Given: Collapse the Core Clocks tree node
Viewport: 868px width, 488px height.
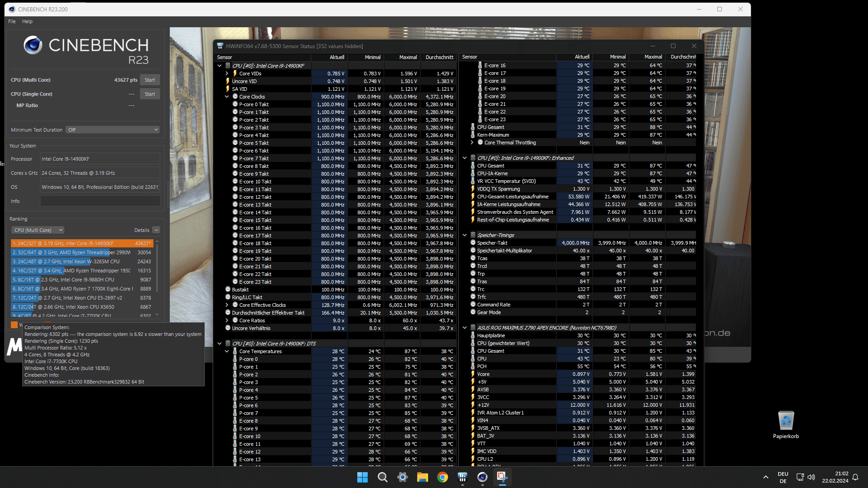Looking at the screenshot, I should [227, 97].
